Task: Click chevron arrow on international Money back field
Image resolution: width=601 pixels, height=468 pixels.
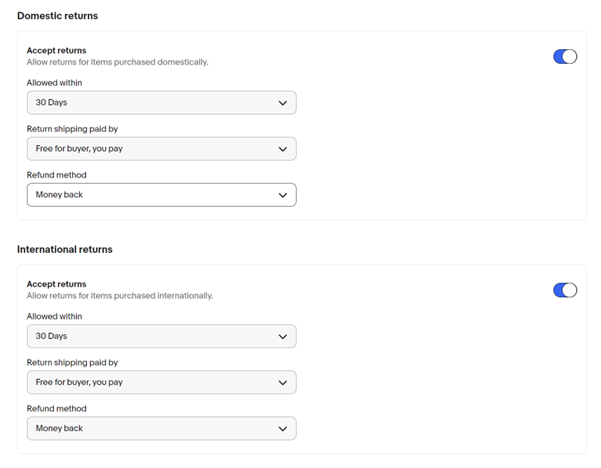Action: [x=282, y=429]
